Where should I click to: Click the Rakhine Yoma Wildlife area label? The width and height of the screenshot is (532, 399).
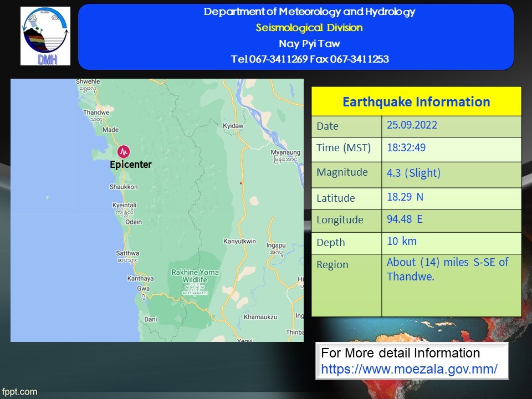[x=194, y=276]
